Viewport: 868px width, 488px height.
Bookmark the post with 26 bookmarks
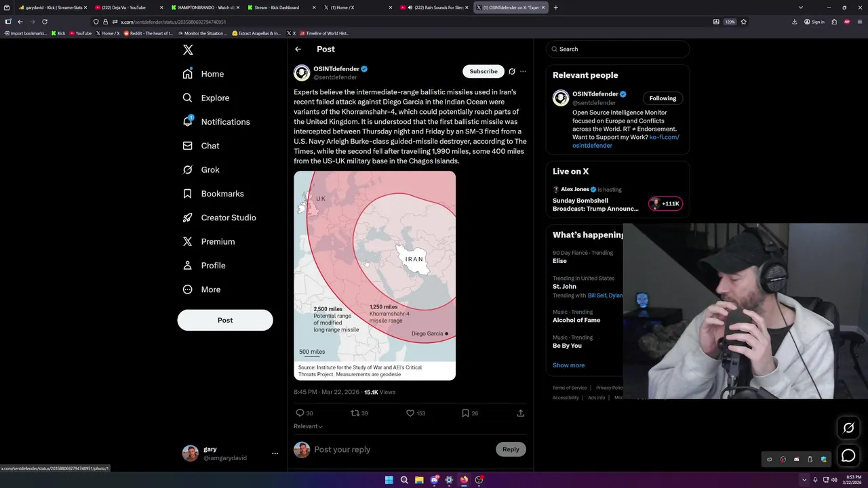(465, 413)
